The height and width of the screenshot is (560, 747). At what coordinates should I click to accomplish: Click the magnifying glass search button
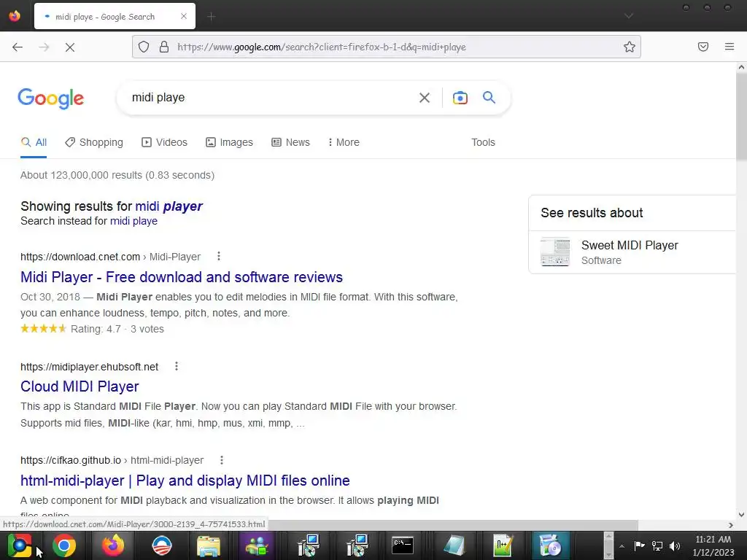coord(489,98)
